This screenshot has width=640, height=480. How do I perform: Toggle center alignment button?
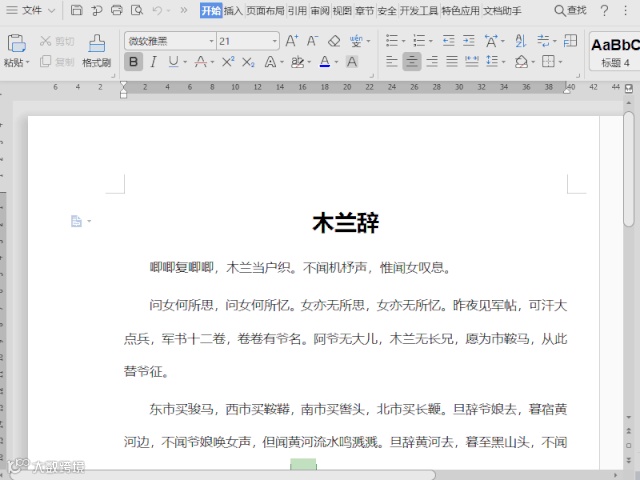tap(411, 62)
